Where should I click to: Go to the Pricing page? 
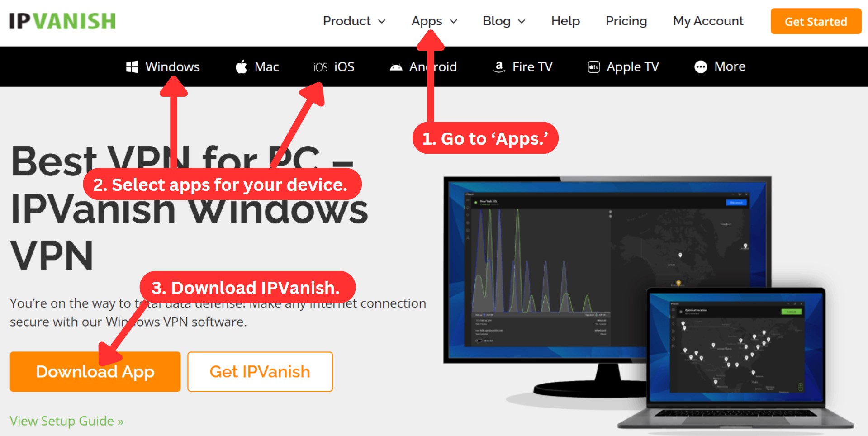click(626, 21)
